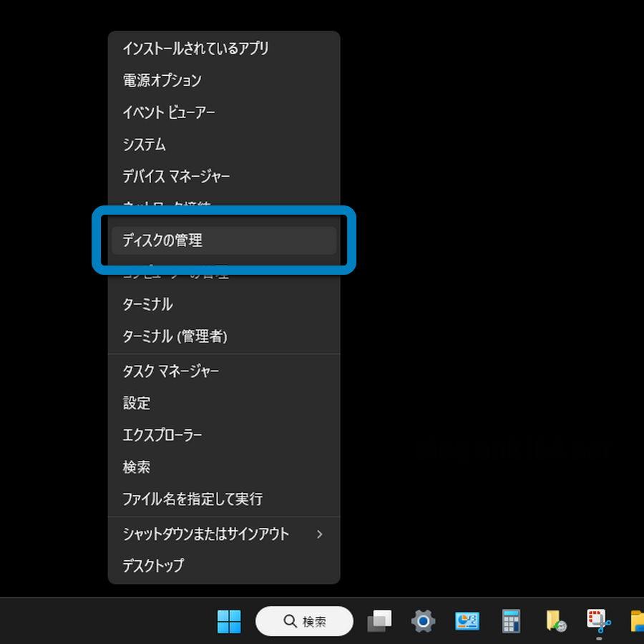
Task: Select ファイル名を指定して実行
Action: click(x=192, y=499)
